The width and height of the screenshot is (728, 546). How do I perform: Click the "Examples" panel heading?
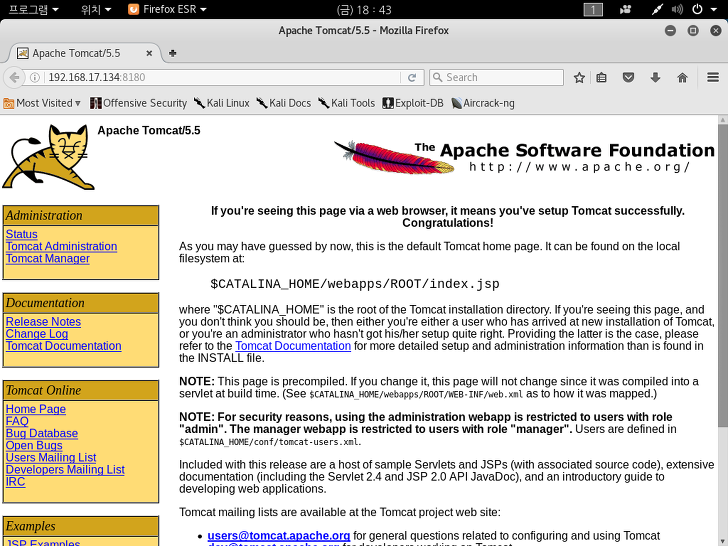(x=80, y=526)
